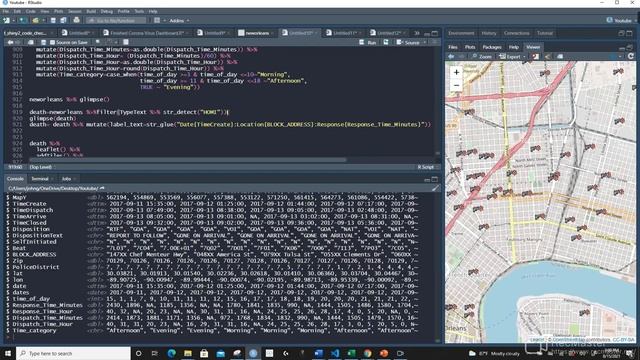Screen dimensions: 640x360
Task: Open R Script file type selector
Action: click(x=427, y=167)
